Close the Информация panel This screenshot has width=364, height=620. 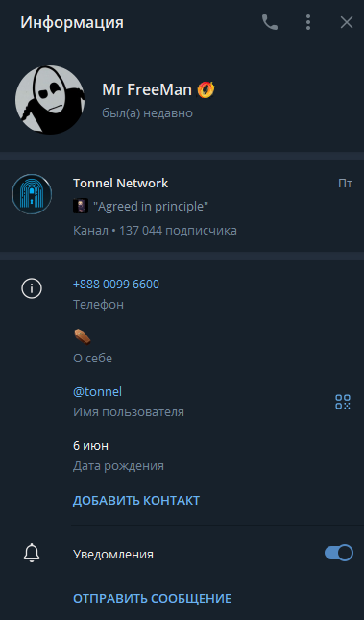pos(347,22)
